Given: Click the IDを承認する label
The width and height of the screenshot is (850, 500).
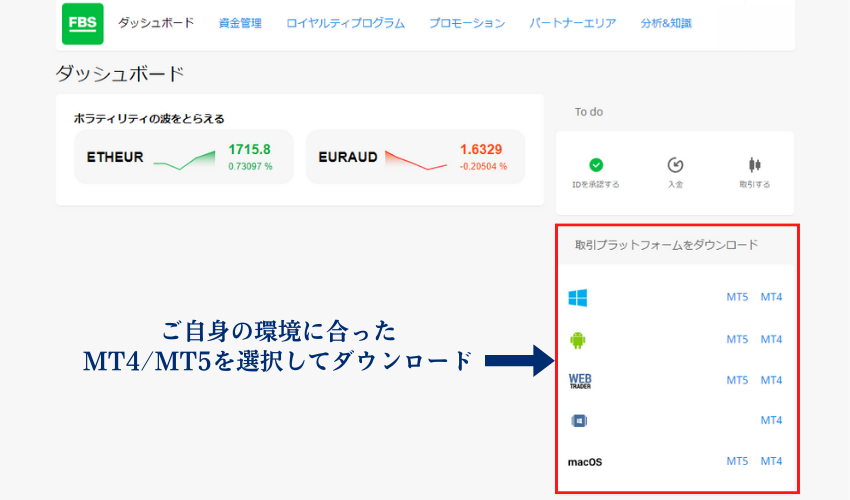Looking at the screenshot, I should [596, 184].
